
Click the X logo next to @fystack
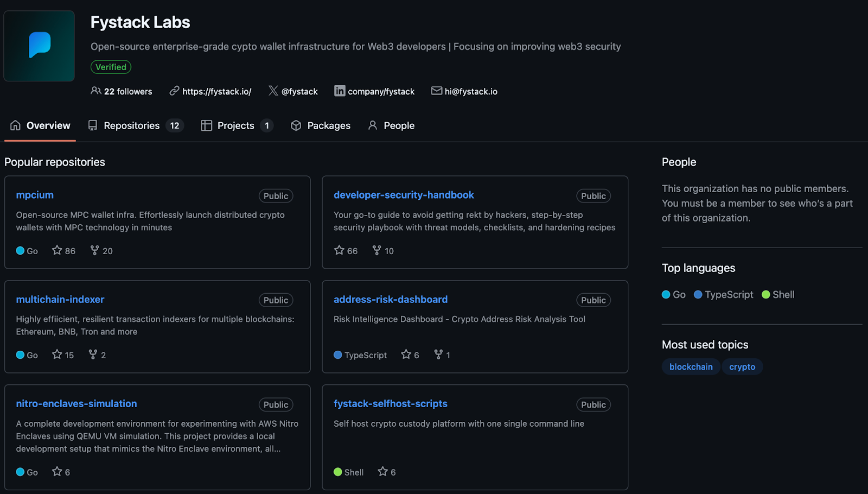point(272,91)
